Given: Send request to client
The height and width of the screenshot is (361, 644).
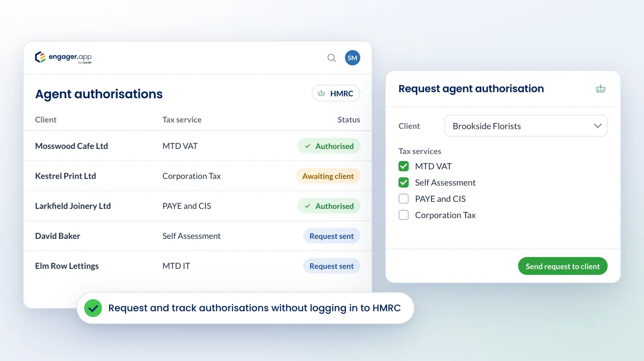Looking at the screenshot, I should [x=562, y=266].
